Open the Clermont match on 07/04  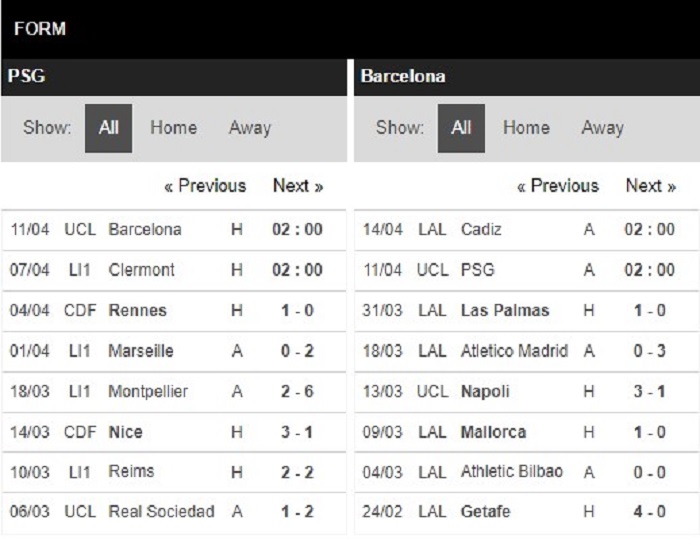point(174,270)
